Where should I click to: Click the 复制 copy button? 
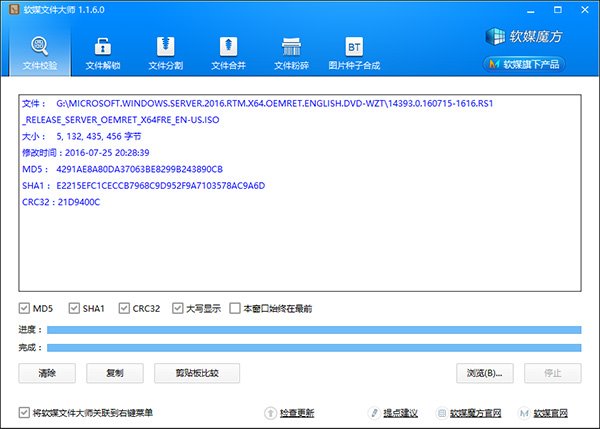pos(115,373)
